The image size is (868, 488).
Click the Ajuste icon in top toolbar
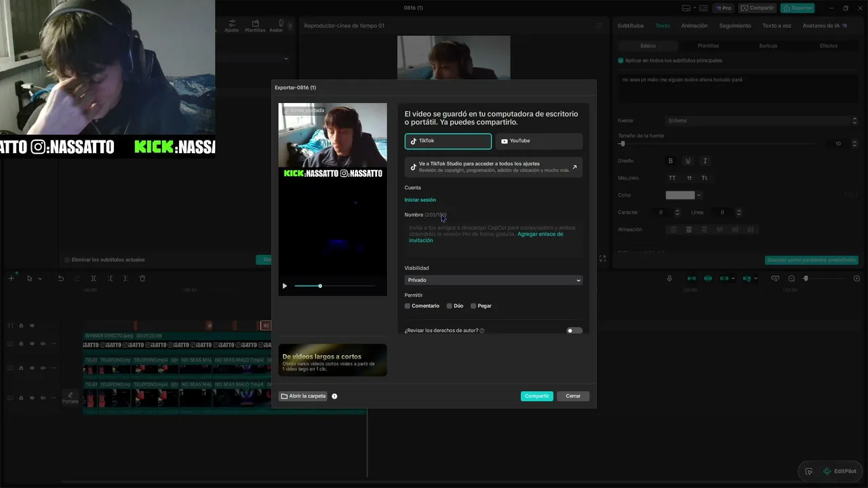[232, 26]
